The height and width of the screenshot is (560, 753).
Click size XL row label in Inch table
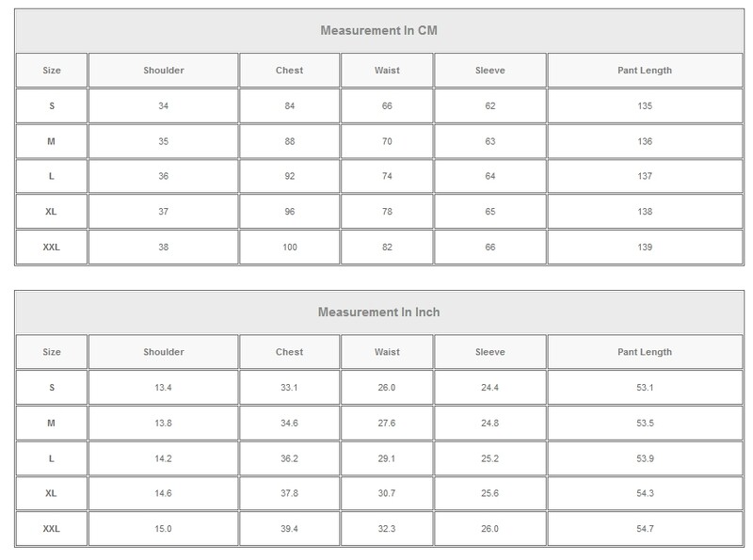[x=52, y=494]
